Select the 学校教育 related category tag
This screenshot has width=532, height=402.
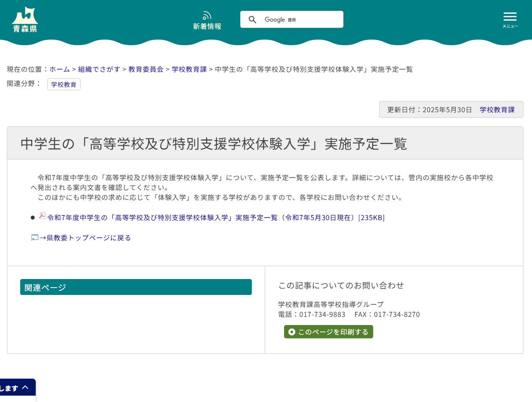pyautogui.click(x=64, y=84)
